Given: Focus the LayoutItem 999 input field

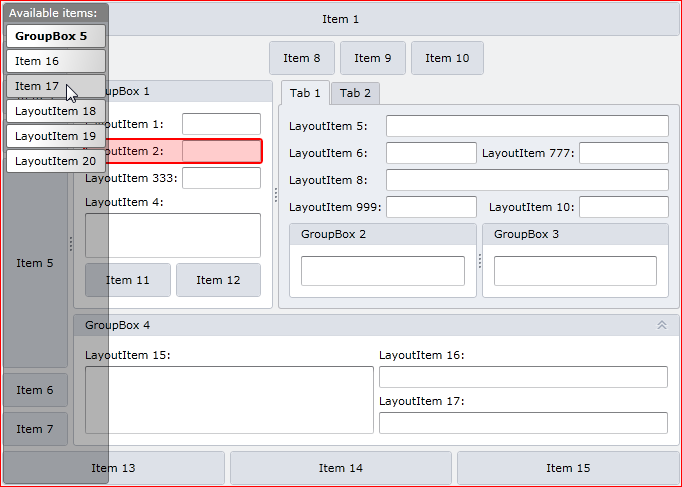Looking at the screenshot, I should [x=431, y=207].
